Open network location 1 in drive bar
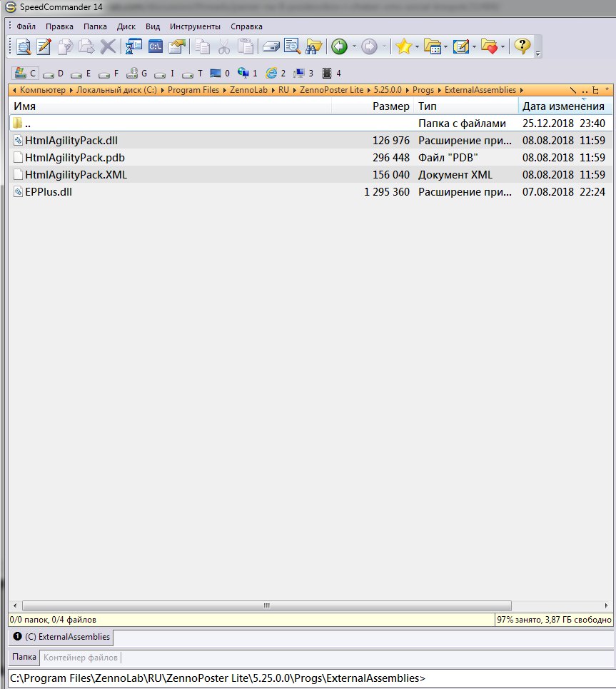Viewport: 616px width, 689px height. coord(248,73)
